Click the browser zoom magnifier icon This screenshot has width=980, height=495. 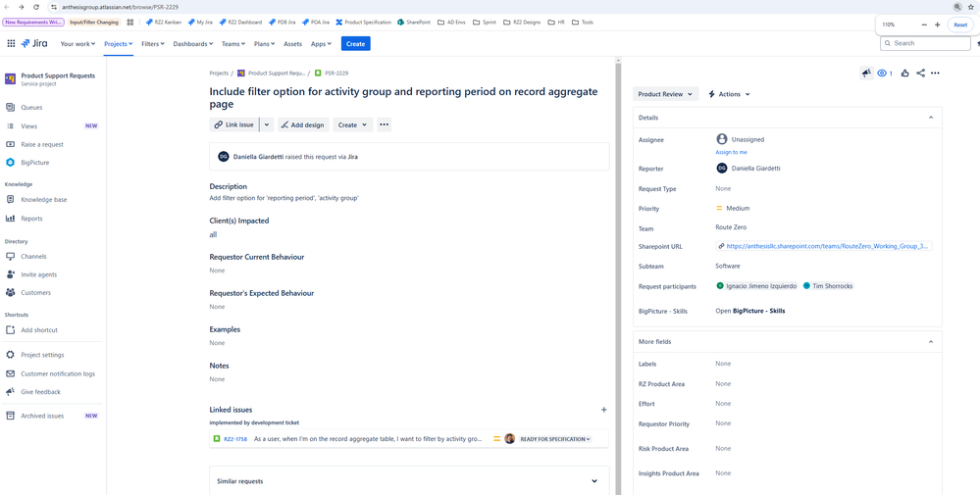956,6
